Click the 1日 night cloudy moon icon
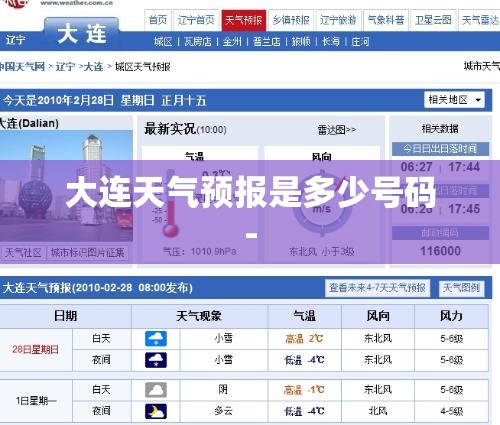This screenshot has height=425, width=500. [156, 411]
